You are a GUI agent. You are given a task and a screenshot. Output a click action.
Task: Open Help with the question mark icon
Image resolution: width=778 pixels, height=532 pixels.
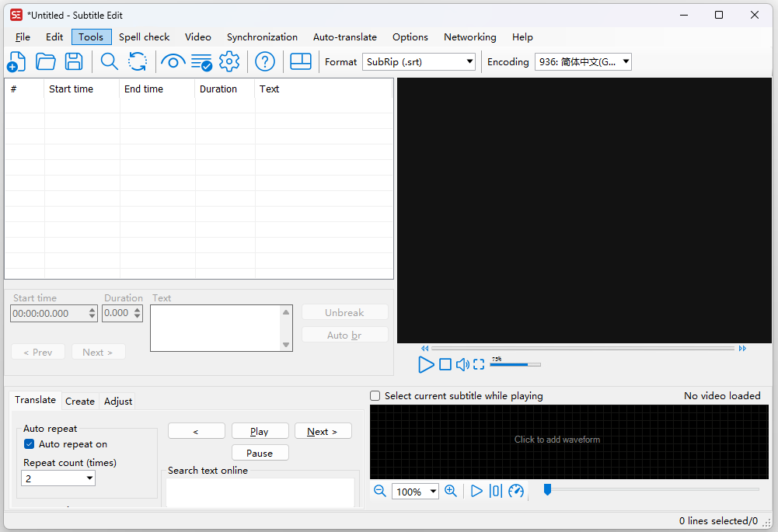265,62
